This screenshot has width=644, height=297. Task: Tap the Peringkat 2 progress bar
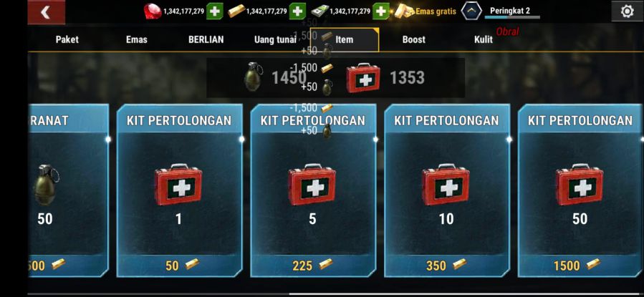[512, 17]
